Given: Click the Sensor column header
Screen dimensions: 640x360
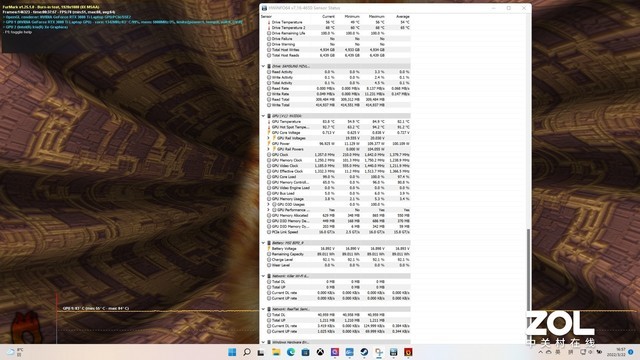Looking at the screenshot, I should point(266,16).
